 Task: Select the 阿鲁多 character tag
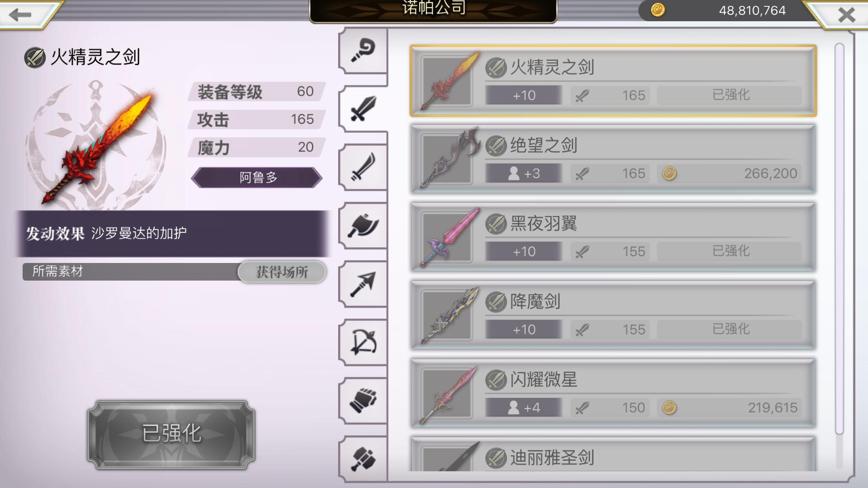257,177
